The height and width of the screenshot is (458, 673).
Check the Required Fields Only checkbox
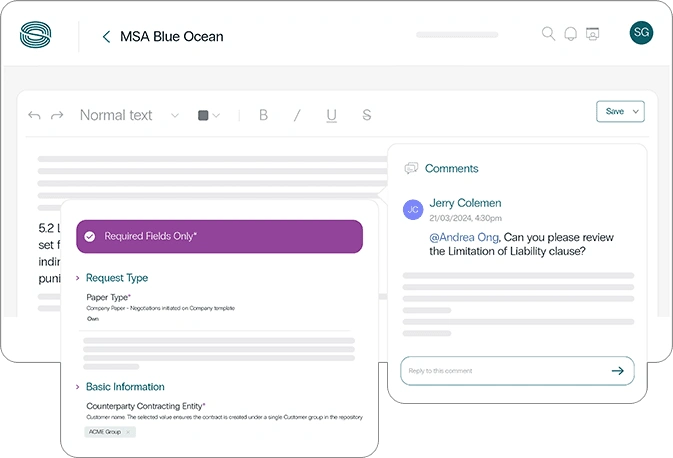[x=90, y=237]
